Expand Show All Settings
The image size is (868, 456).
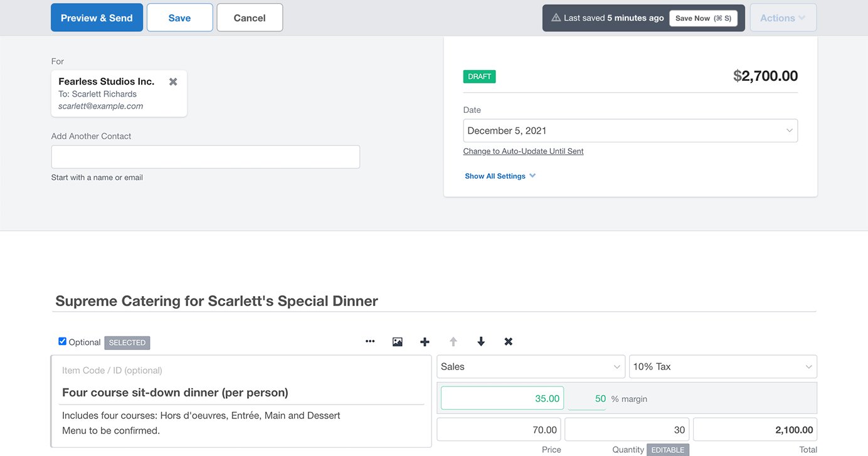500,176
